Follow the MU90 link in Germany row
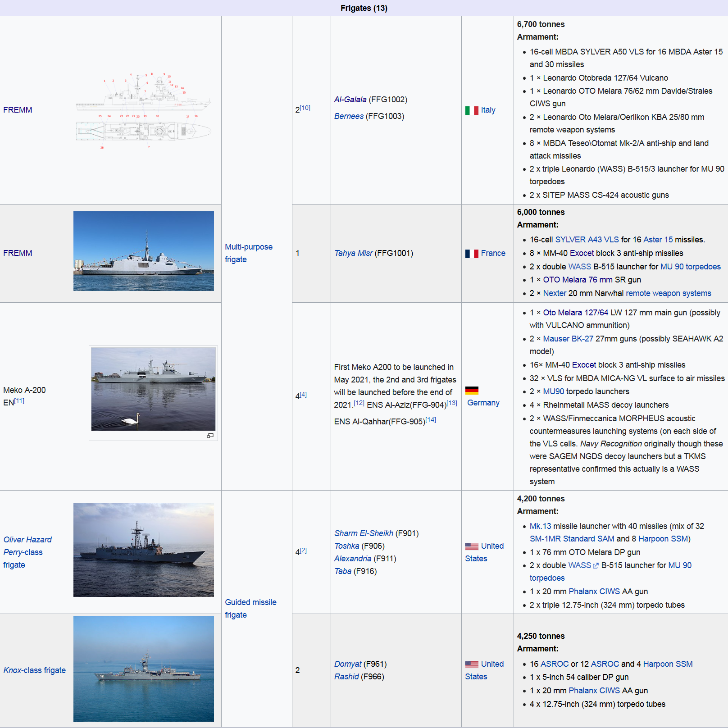This screenshot has height=728, width=728. coord(553,391)
